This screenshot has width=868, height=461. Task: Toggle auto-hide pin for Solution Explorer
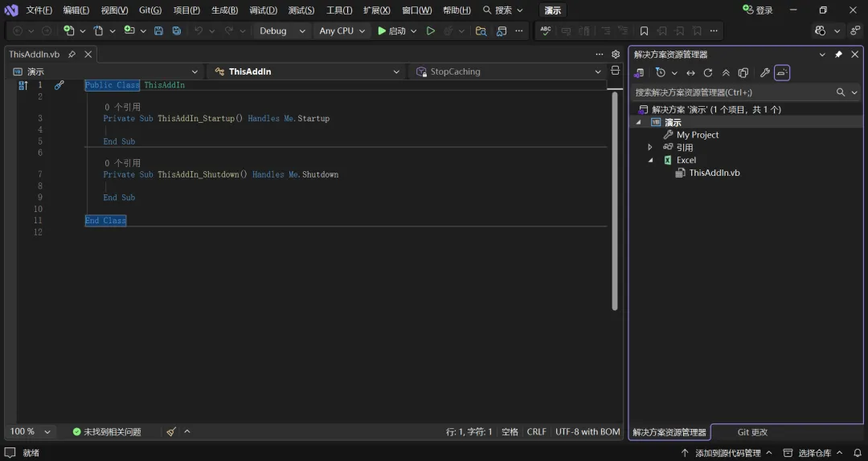tap(838, 55)
